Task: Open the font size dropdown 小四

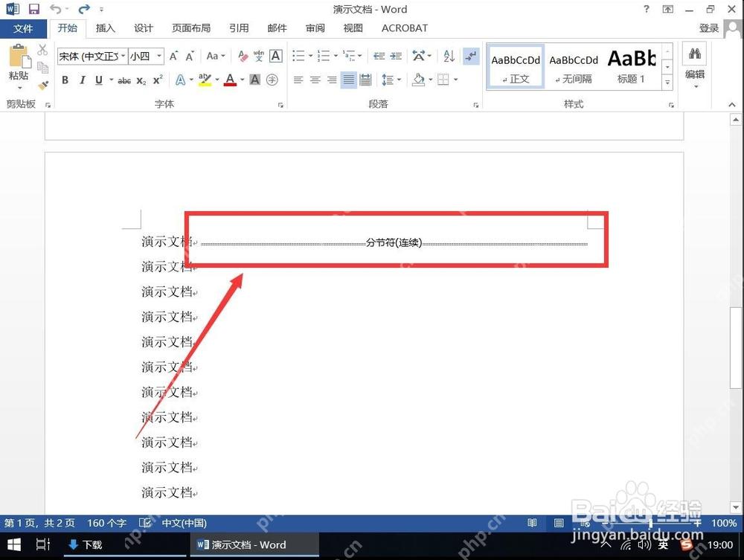Action: click(159, 56)
